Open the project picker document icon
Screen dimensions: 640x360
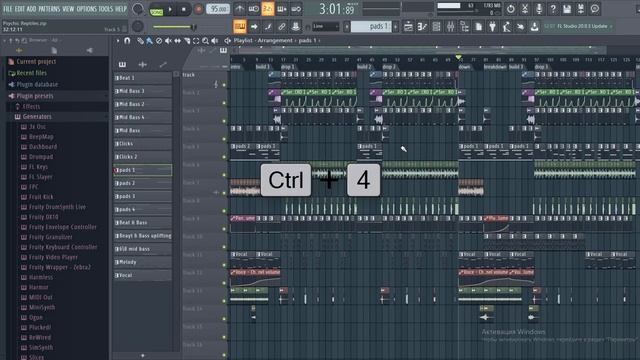(x=478, y=27)
